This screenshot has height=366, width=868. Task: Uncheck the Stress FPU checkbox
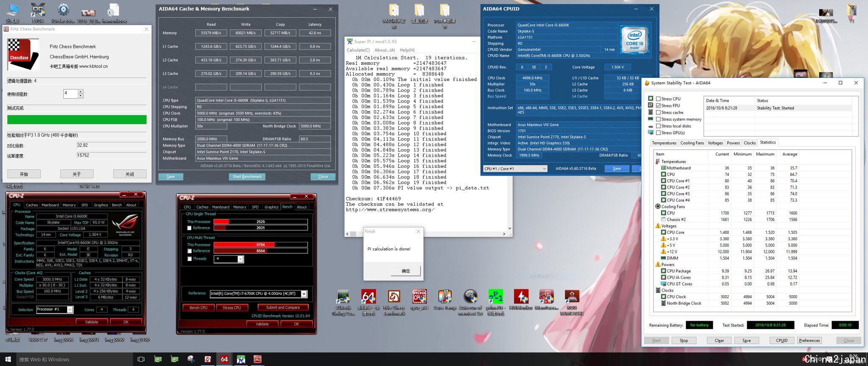click(x=658, y=105)
